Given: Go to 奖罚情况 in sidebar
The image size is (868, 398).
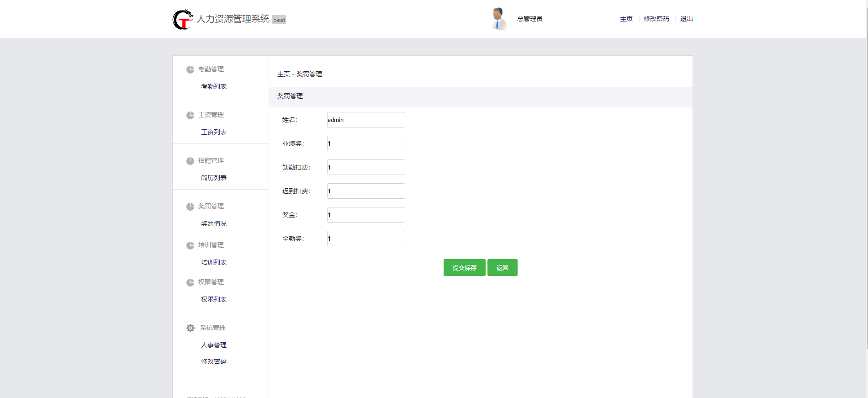Looking at the screenshot, I should [214, 223].
